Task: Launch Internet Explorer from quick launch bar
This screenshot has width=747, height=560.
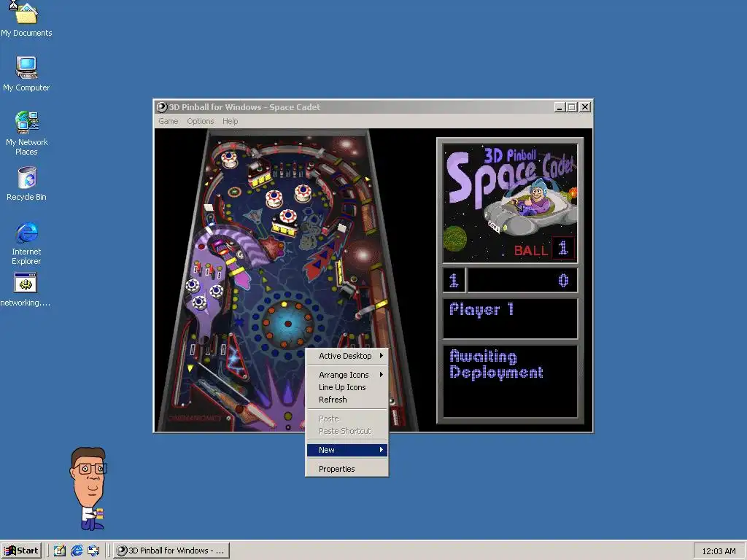Action: (x=76, y=551)
